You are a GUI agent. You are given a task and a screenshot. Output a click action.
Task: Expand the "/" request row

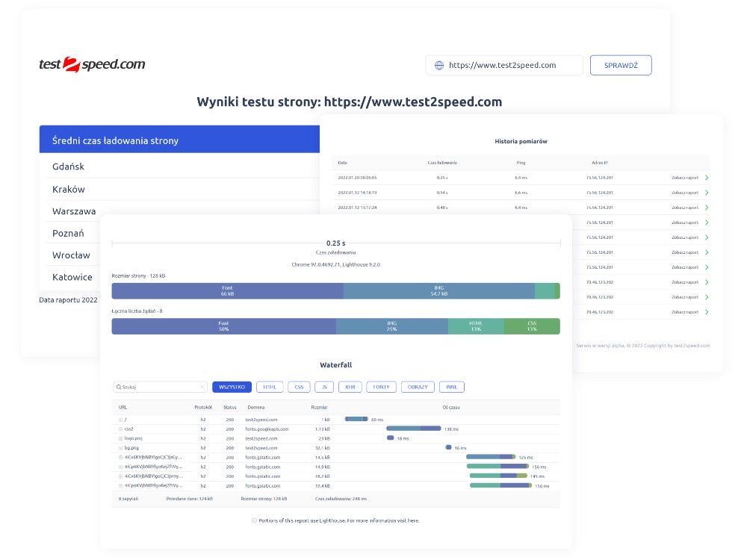pyautogui.click(x=120, y=420)
